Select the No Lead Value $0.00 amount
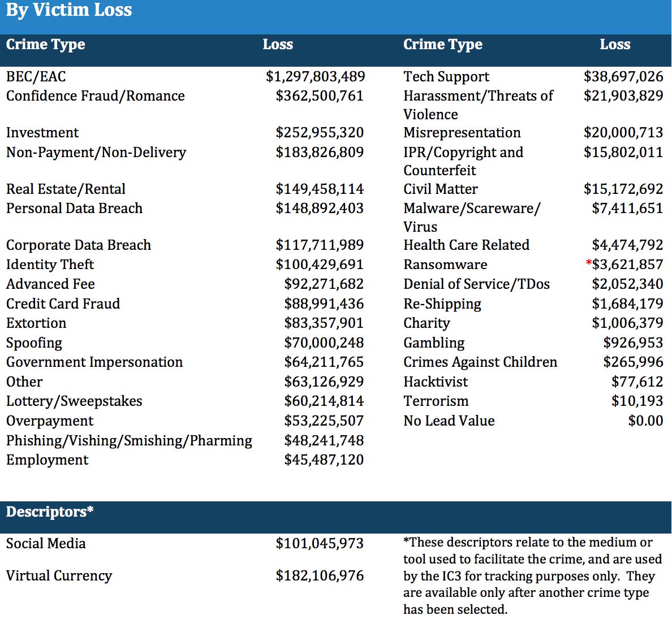This screenshot has height=624, width=672. [x=645, y=421]
